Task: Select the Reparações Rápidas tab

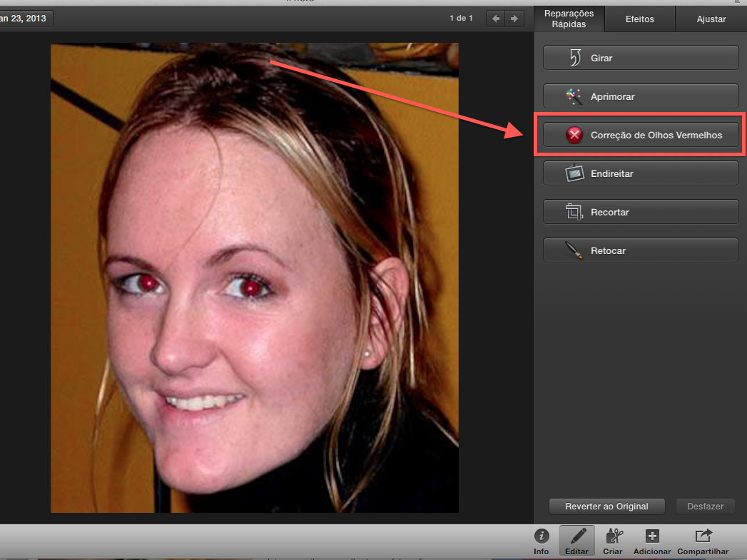Action: coord(569,19)
